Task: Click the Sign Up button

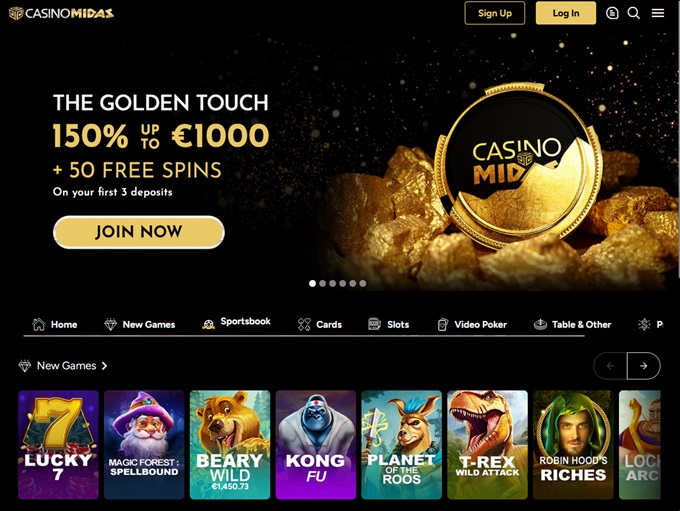Action: pos(495,13)
